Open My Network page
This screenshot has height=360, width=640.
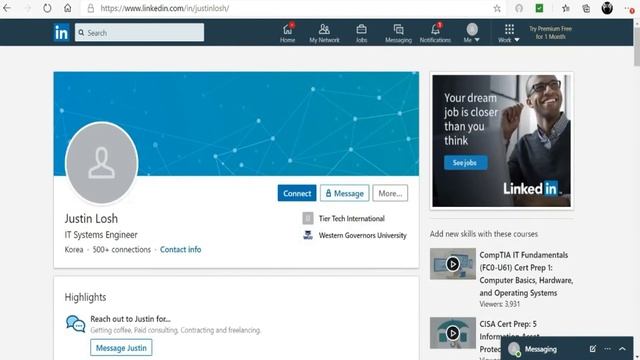[324, 33]
